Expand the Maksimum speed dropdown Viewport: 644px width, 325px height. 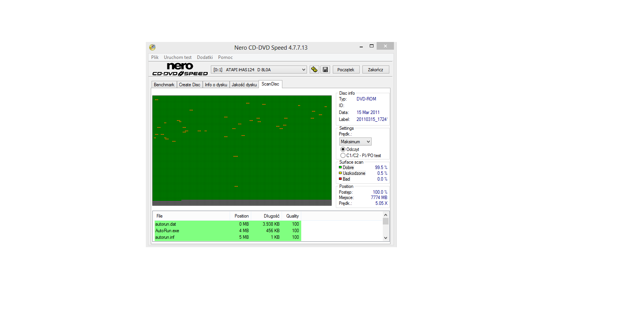[x=355, y=142]
